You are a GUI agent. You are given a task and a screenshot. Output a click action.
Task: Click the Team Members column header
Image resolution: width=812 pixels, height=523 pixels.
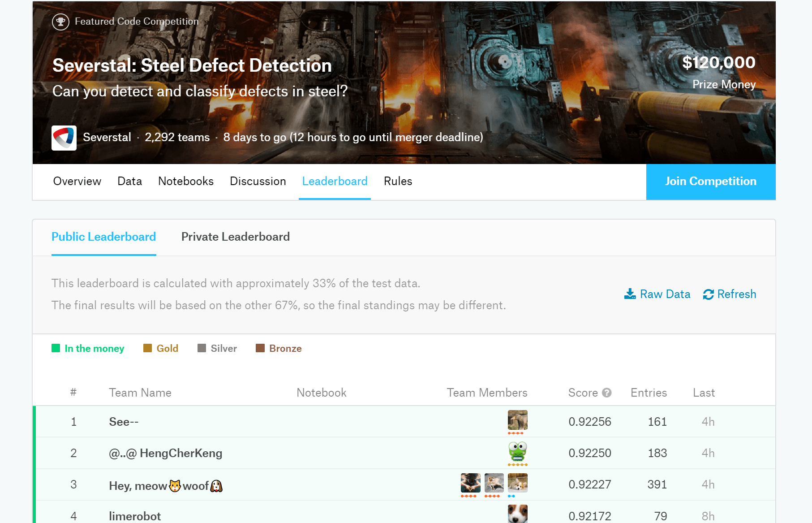tap(487, 393)
